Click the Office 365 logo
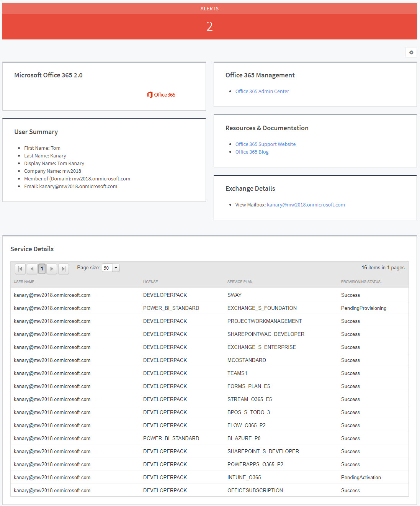 point(161,95)
